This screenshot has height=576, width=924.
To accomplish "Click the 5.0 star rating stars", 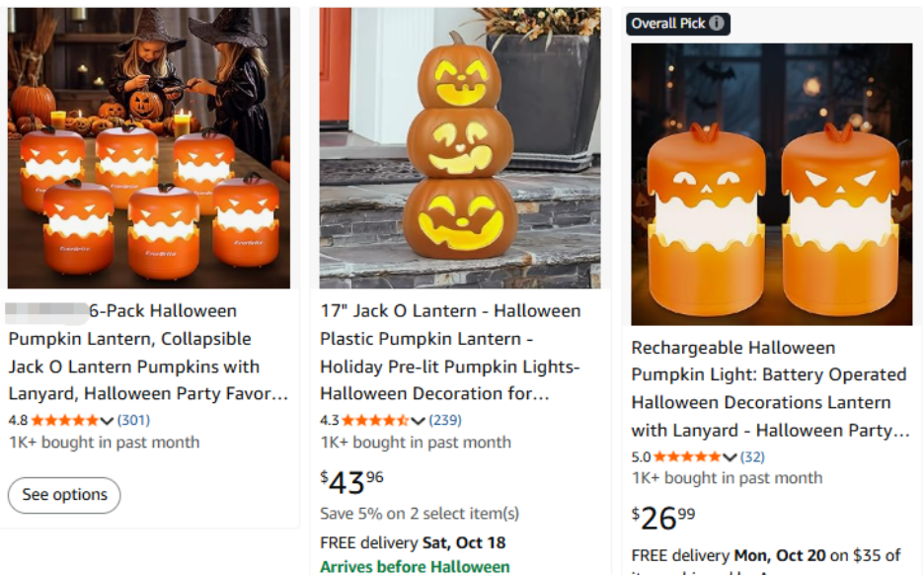I will click(x=688, y=457).
